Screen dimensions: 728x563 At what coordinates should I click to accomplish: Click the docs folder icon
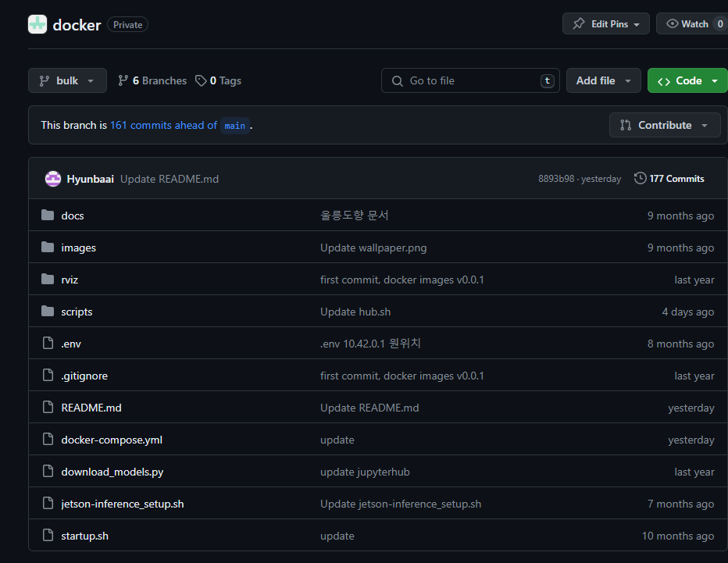pos(48,215)
